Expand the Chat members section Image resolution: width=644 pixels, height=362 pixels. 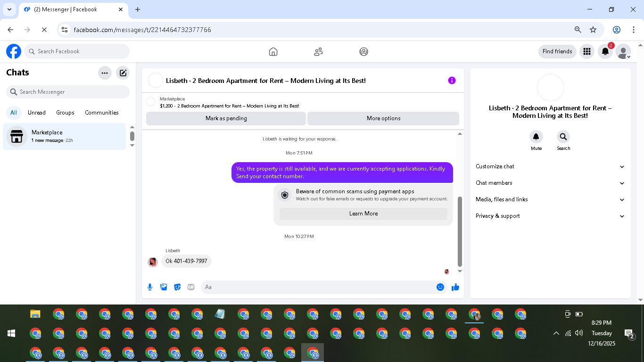550,183
